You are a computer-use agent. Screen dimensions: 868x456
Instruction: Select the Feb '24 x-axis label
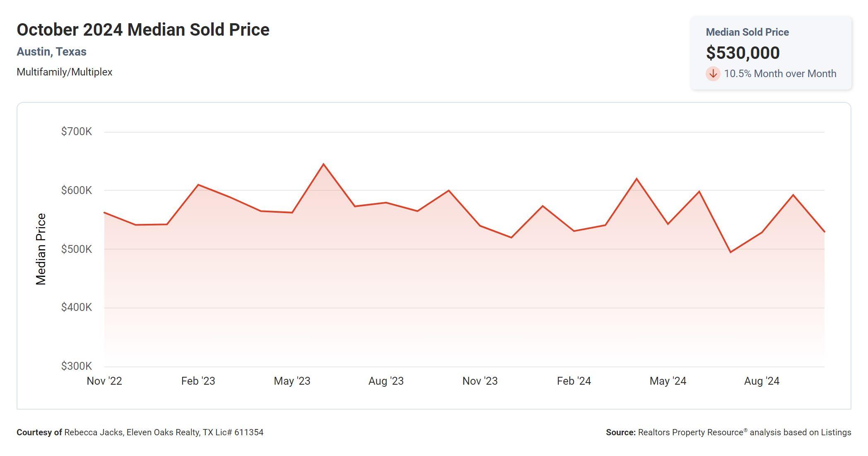(x=574, y=381)
